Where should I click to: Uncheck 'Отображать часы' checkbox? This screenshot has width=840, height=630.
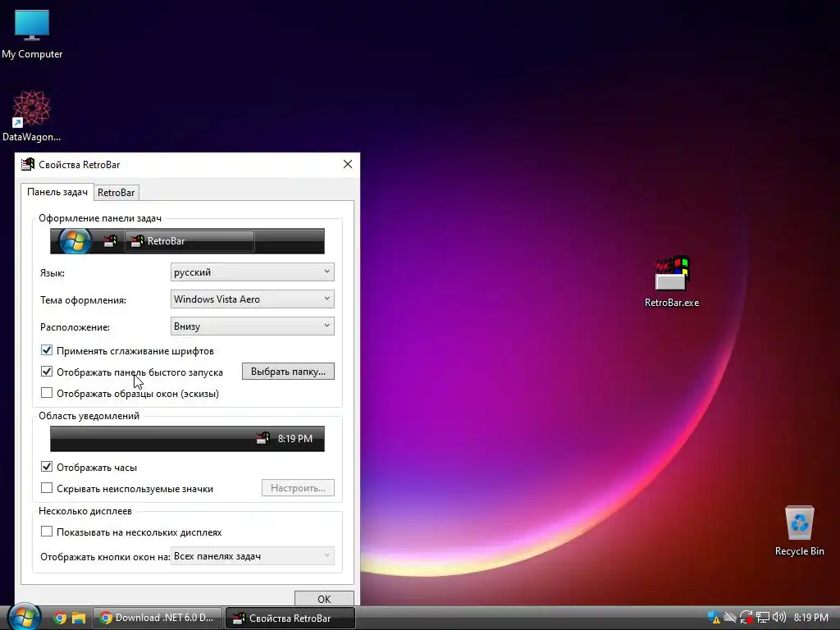(47, 467)
